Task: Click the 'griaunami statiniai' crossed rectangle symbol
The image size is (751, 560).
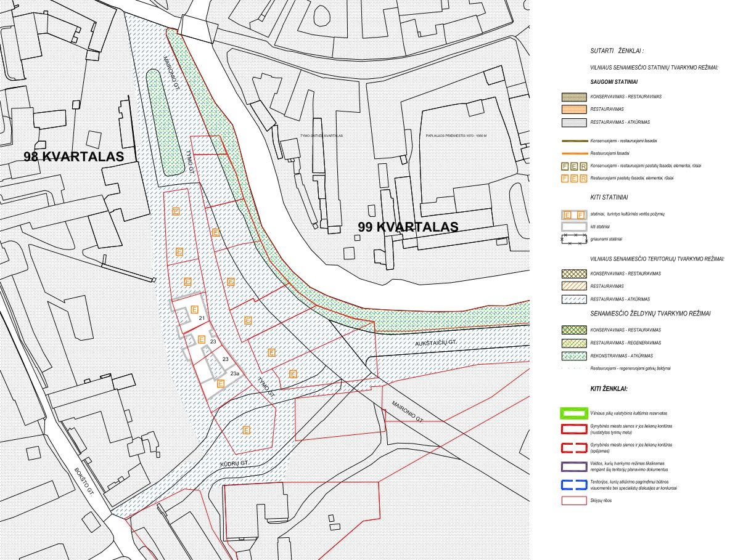Action: (573, 239)
